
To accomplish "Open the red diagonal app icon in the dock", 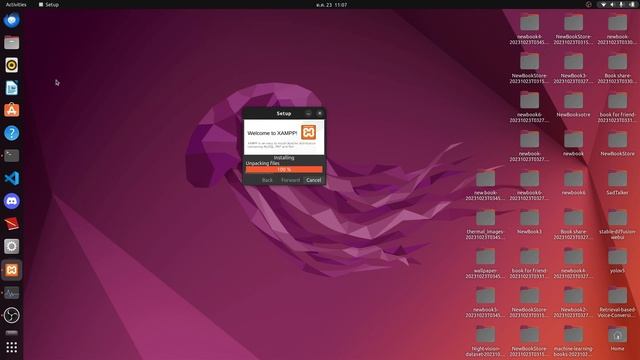I will [11, 224].
